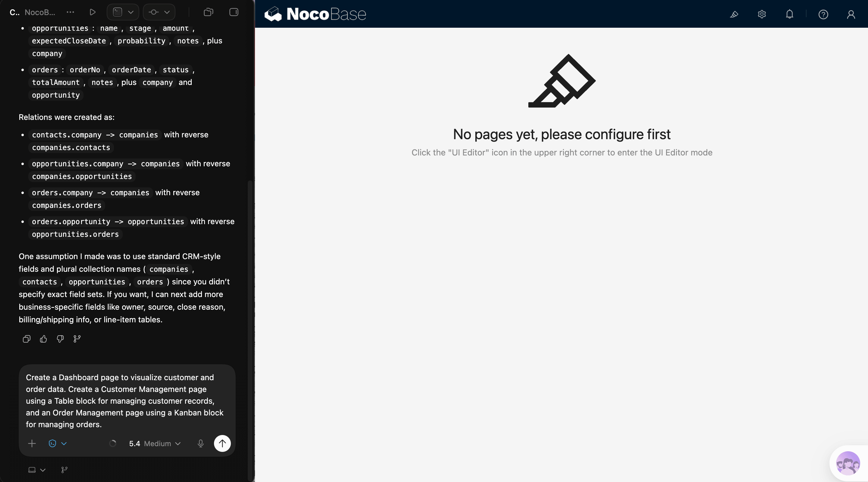The image size is (868, 482).
Task: Give the response a thumbs up
Action: (43, 339)
